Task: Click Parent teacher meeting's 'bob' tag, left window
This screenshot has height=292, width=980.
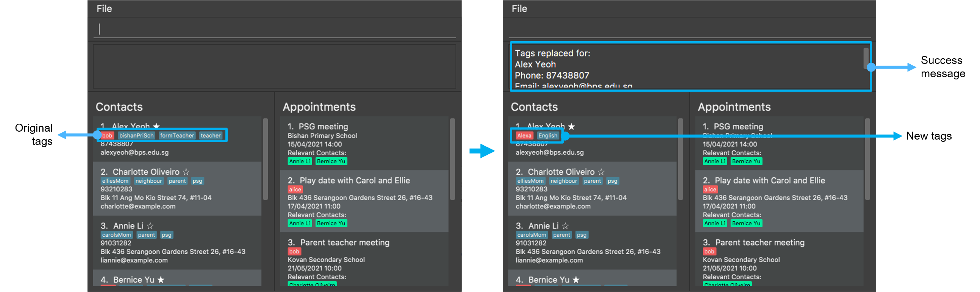Action: coord(294,252)
